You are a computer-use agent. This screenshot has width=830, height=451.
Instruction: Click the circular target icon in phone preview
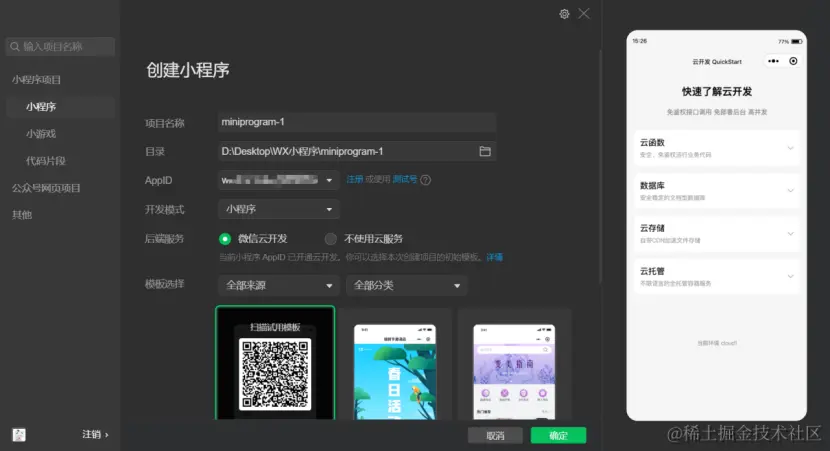[793, 61]
